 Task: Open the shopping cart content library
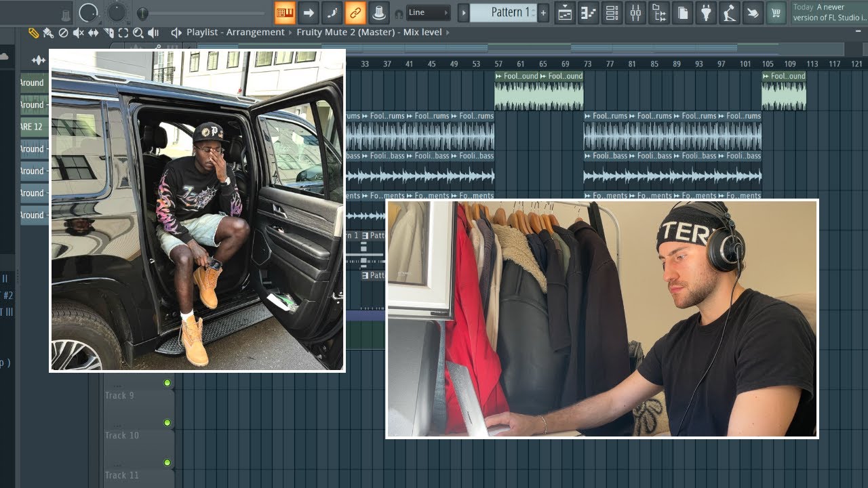tap(776, 12)
